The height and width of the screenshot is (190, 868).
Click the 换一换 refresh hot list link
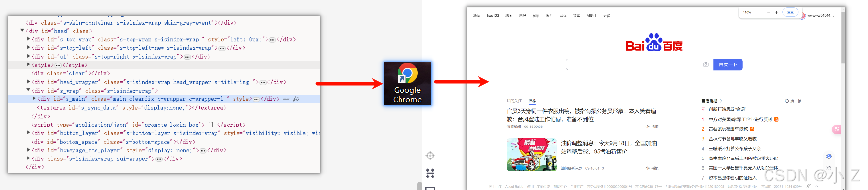(x=796, y=101)
